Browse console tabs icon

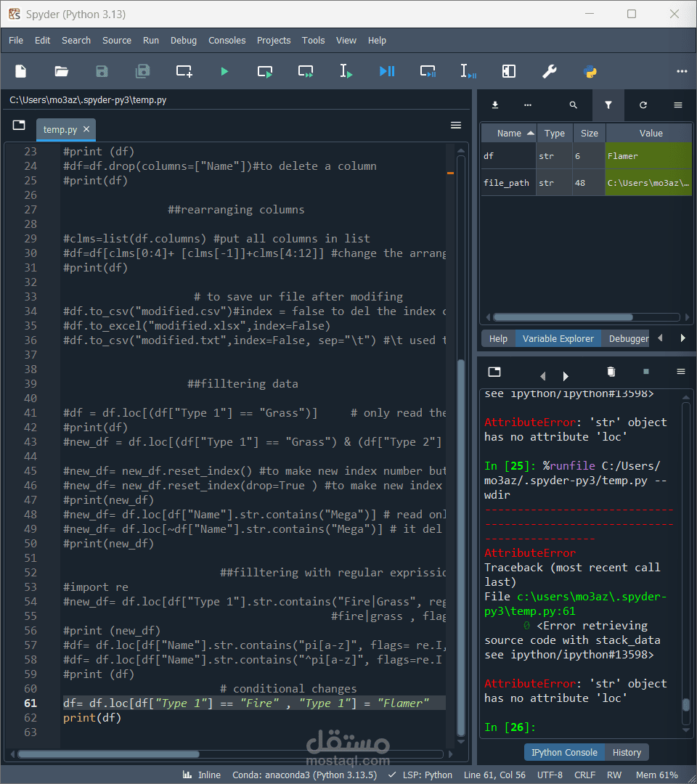click(494, 372)
